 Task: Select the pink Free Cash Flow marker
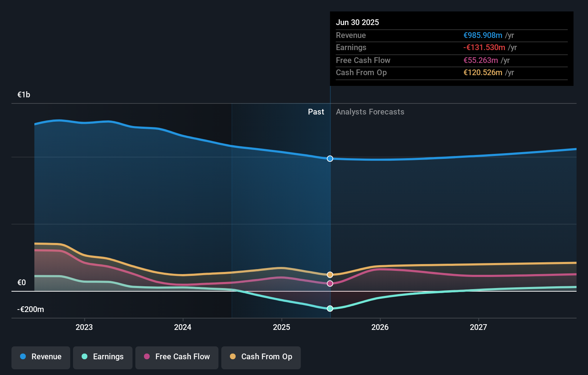tap(330, 283)
